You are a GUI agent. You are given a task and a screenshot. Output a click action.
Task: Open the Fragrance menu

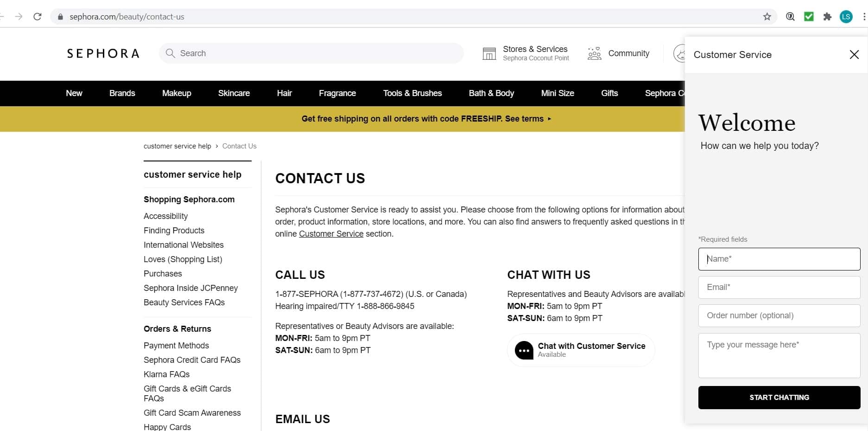(x=337, y=93)
